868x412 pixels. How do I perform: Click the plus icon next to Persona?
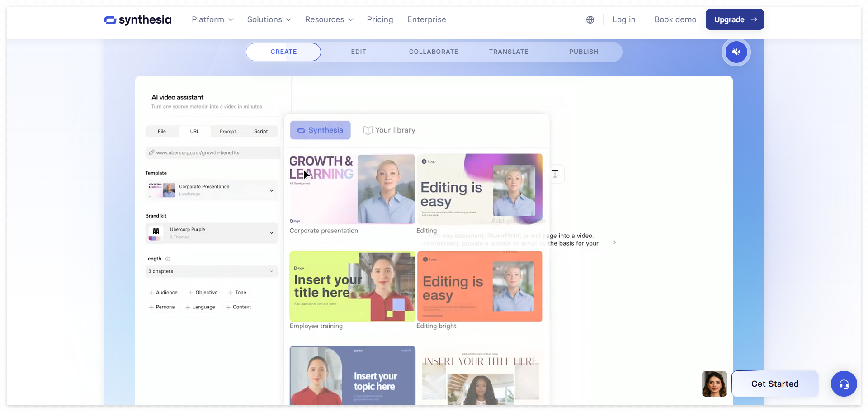coord(151,308)
